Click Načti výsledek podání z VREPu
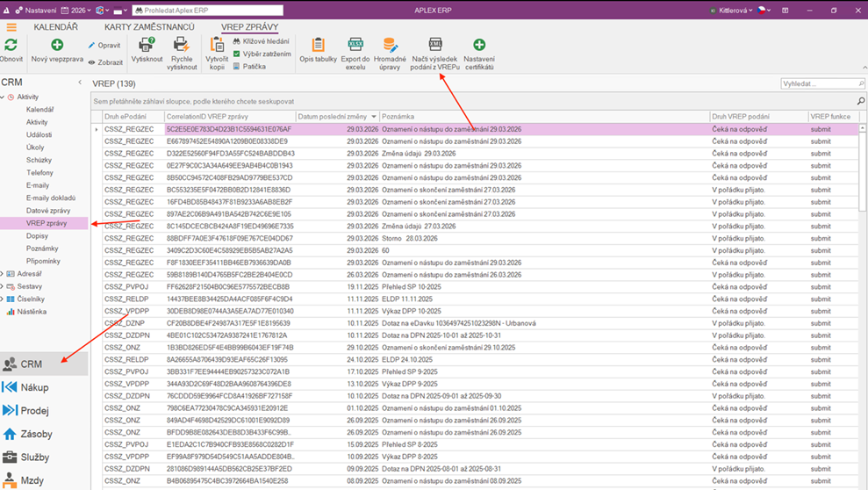This screenshot has width=868, height=490. pyautogui.click(x=435, y=45)
